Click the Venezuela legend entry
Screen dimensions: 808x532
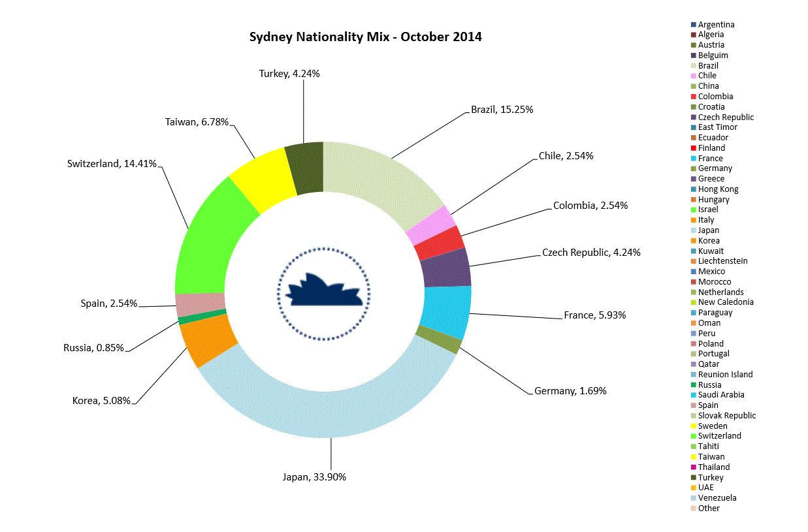717,498
